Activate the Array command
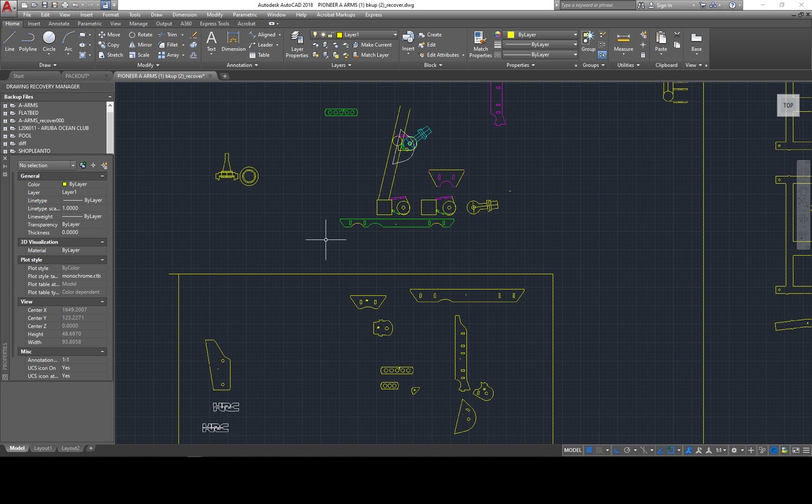The height and width of the screenshot is (504, 812). (169, 55)
